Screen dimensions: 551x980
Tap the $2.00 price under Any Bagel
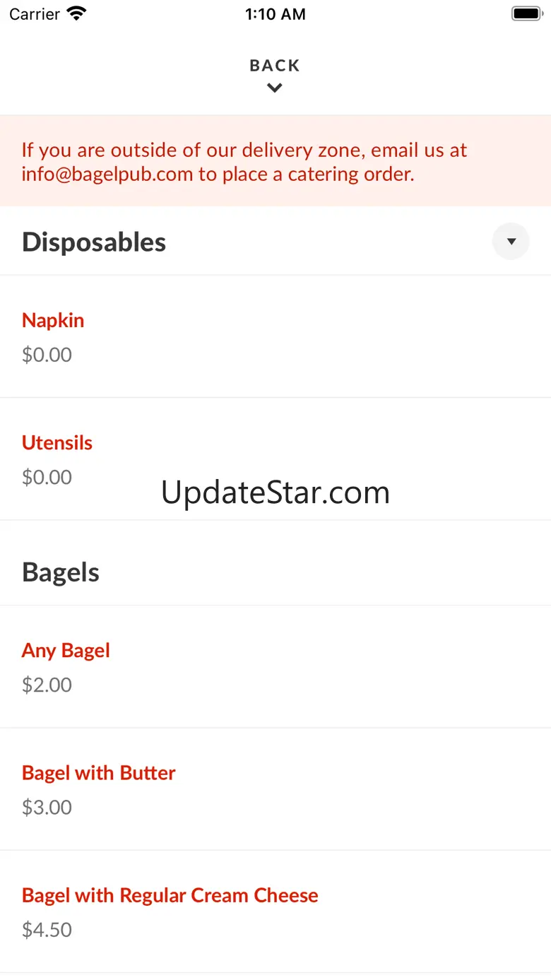(x=47, y=685)
